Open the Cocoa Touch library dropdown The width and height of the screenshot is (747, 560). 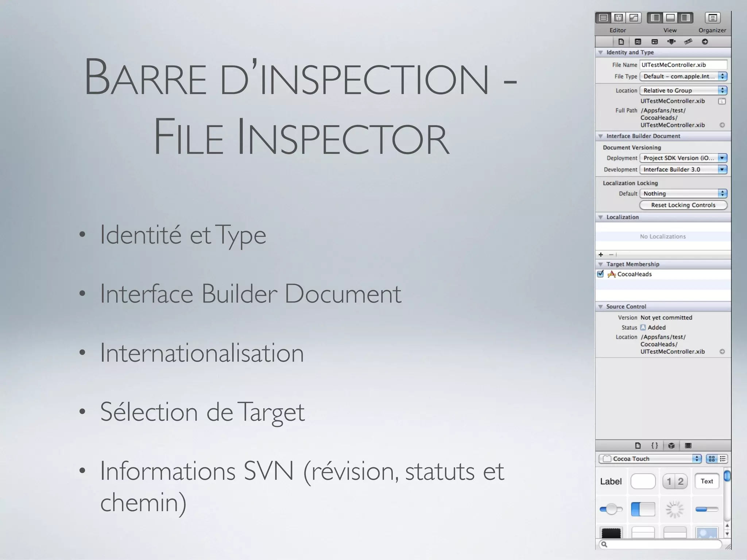(x=650, y=459)
